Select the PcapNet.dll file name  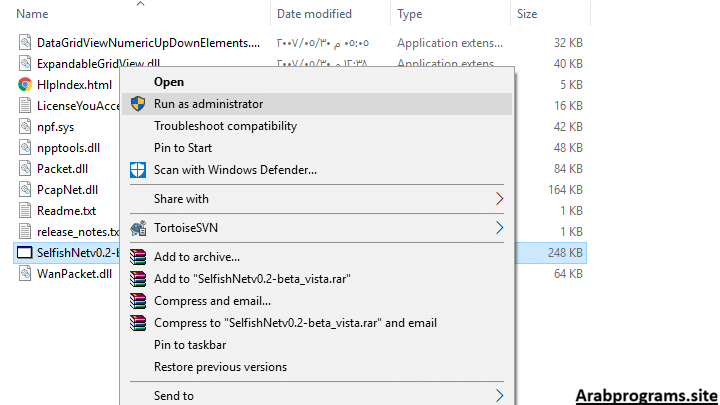click(x=68, y=190)
